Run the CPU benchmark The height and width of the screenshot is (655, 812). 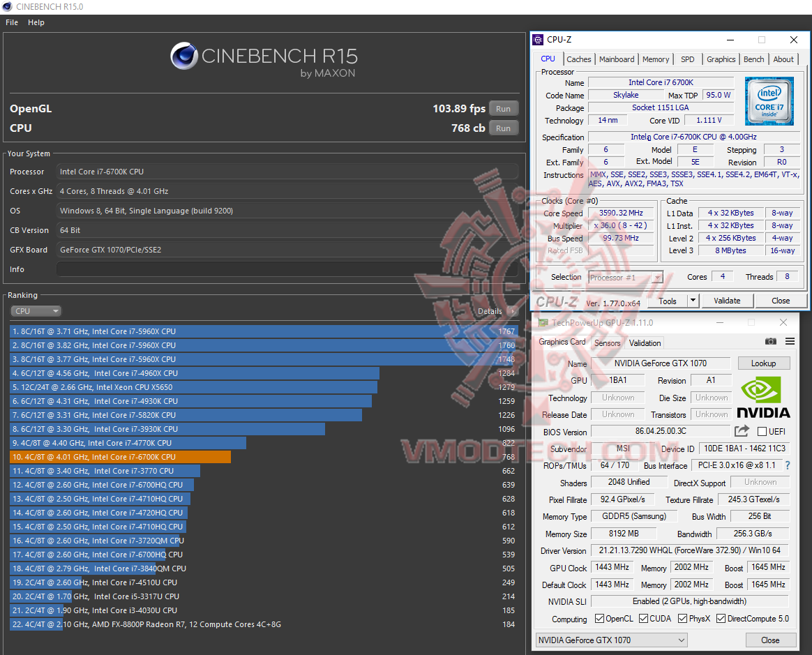(x=504, y=128)
